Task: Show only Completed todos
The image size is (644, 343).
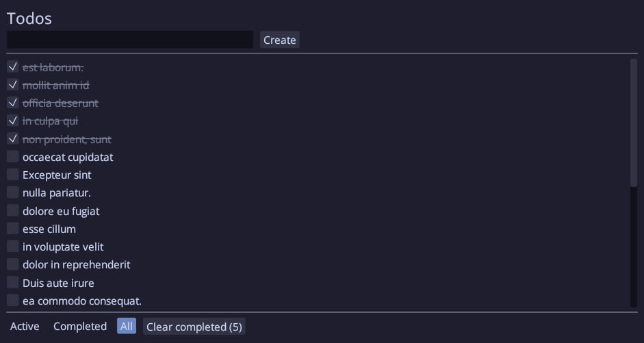Action: 80,326
